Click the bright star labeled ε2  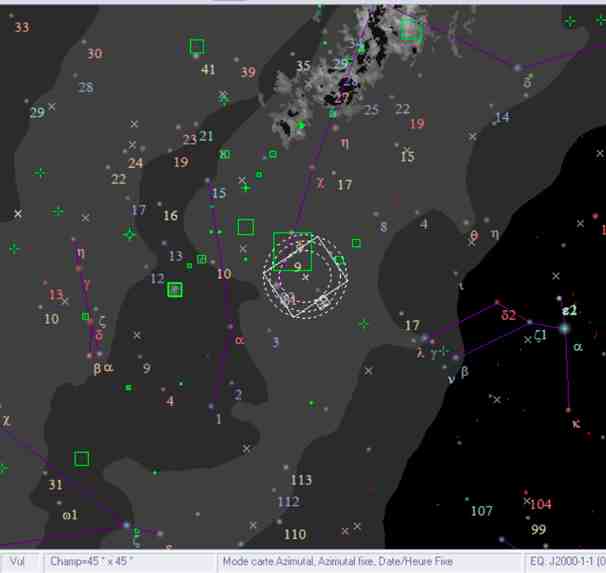[564, 328]
